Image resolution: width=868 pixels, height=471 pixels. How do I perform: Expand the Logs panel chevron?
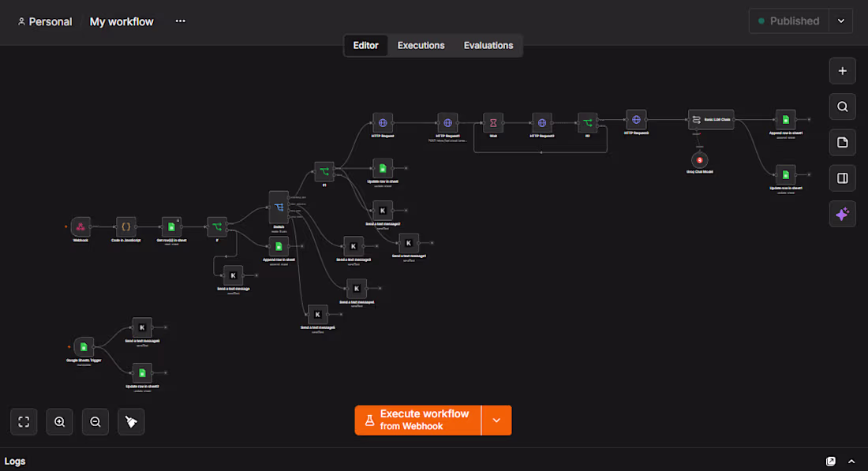coord(851,462)
